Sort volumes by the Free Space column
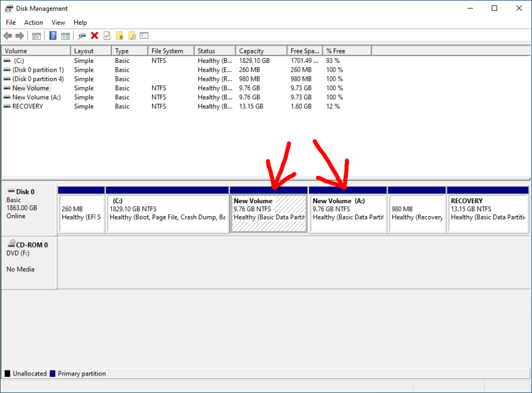 point(304,50)
